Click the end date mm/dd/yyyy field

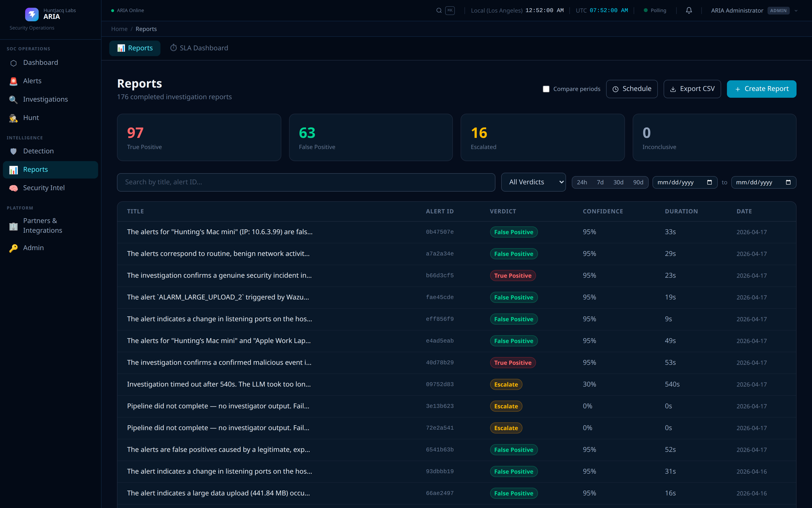coord(763,182)
